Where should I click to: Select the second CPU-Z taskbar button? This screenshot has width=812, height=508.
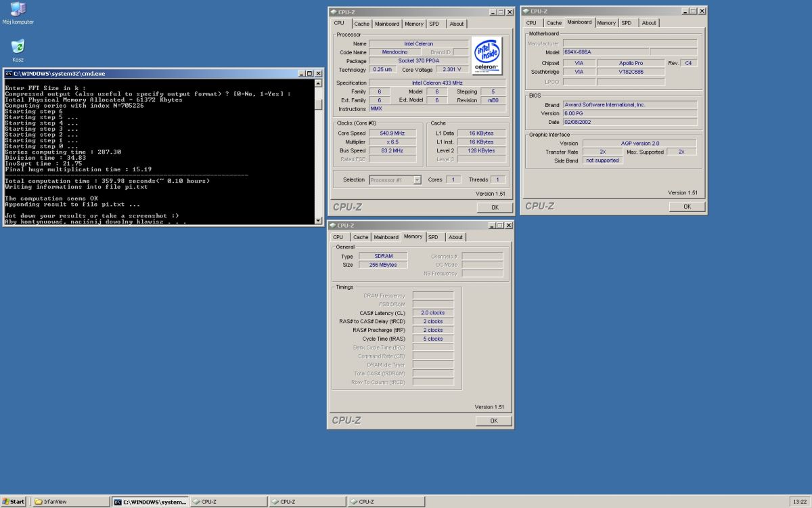point(307,502)
